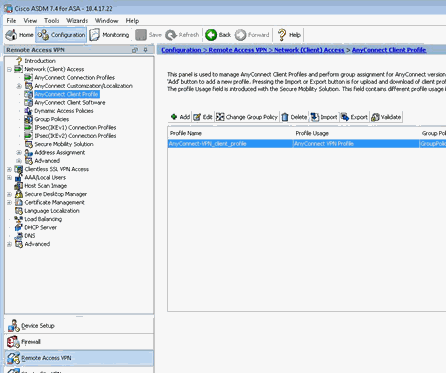Select Language Localization tree item

pos(52,211)
